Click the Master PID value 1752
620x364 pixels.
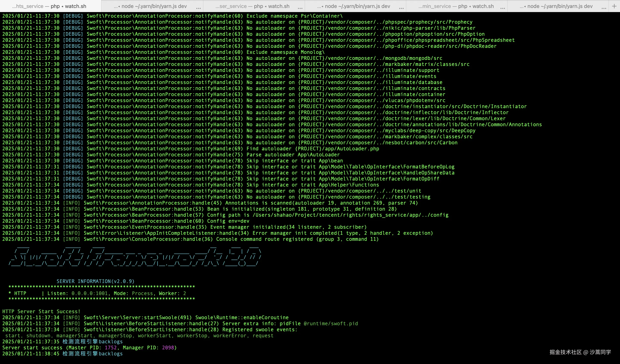(111, 347)
